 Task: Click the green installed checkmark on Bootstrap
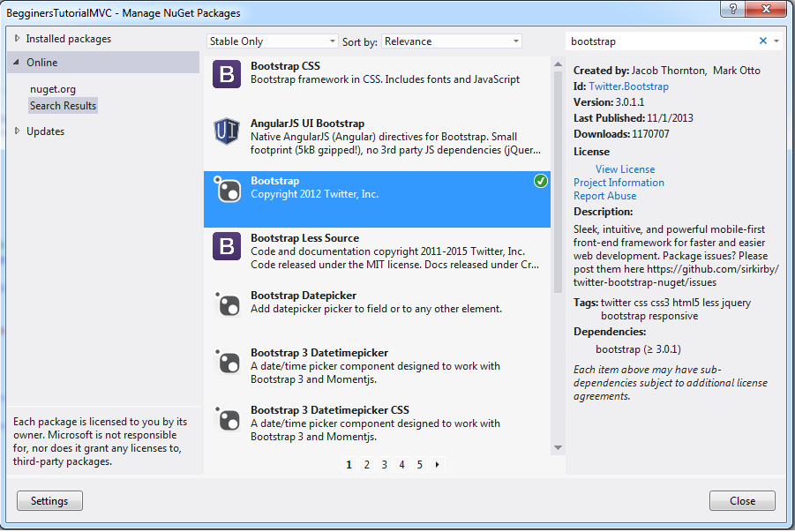[x=541, y=181]
